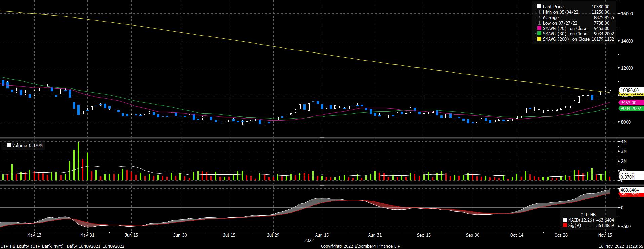
Task: Click the yellow SMAVG (200) swatch
Action: click(539, 39)
